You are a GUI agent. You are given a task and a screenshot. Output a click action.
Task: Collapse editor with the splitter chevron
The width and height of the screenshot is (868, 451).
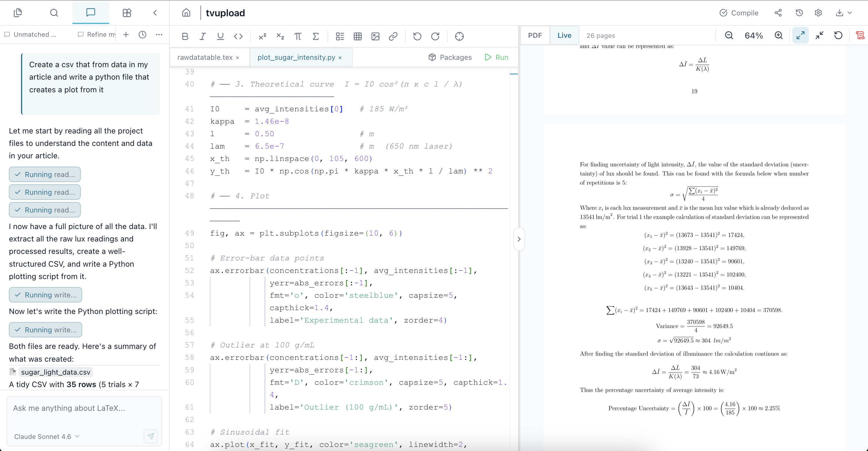[519, 239]
